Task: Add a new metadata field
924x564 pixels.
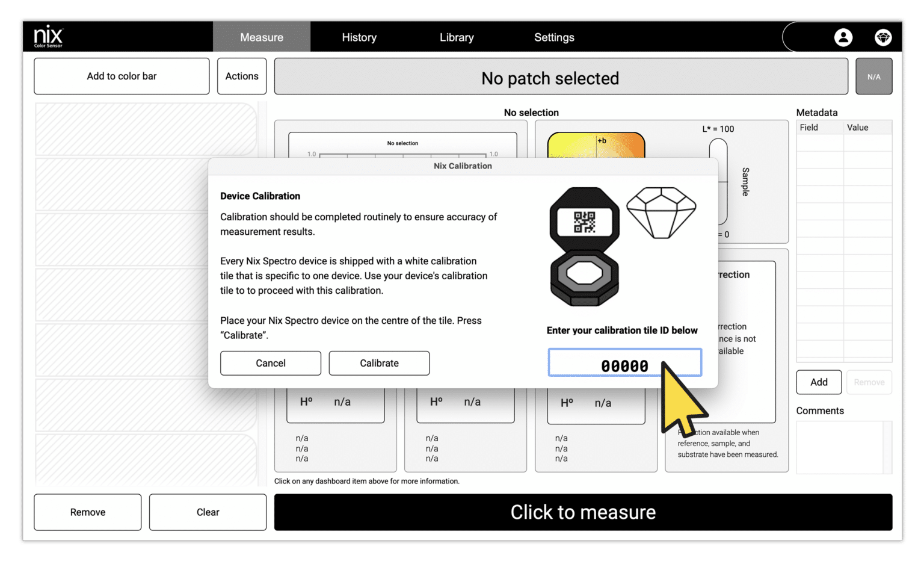Action: click(x=819, y=382)
